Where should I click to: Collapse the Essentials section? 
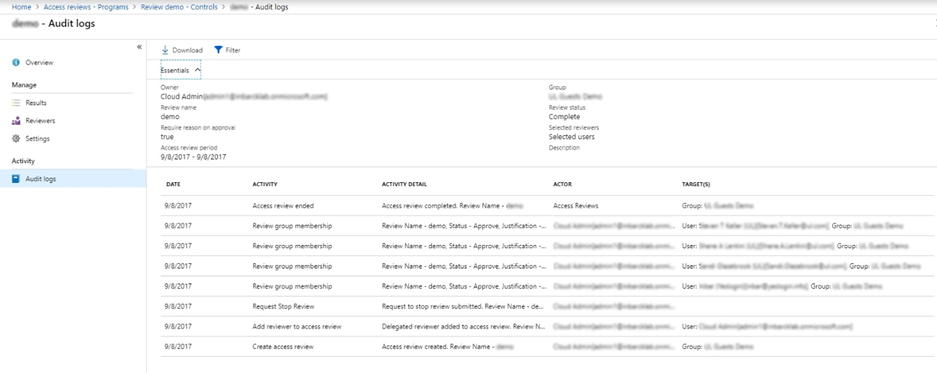click(180, 70)
